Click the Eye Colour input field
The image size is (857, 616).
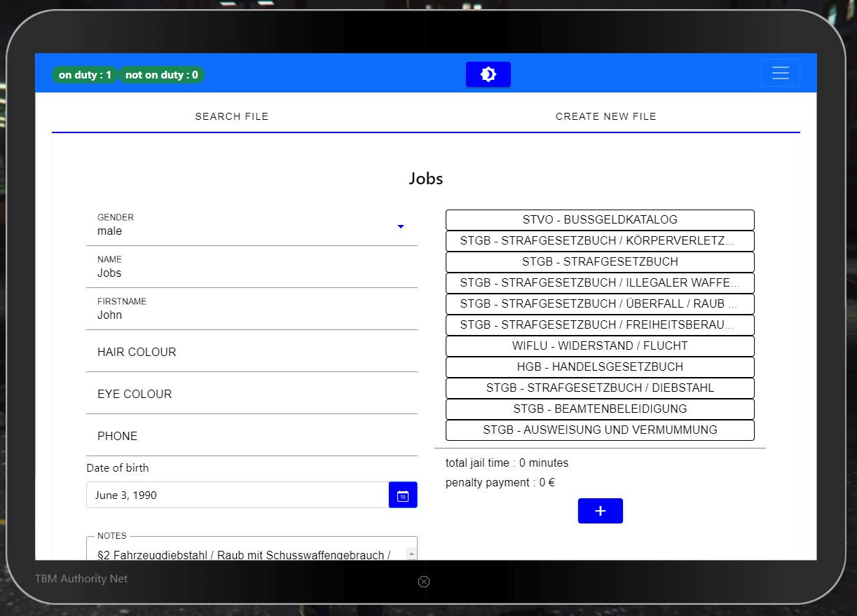pos(252,394)
